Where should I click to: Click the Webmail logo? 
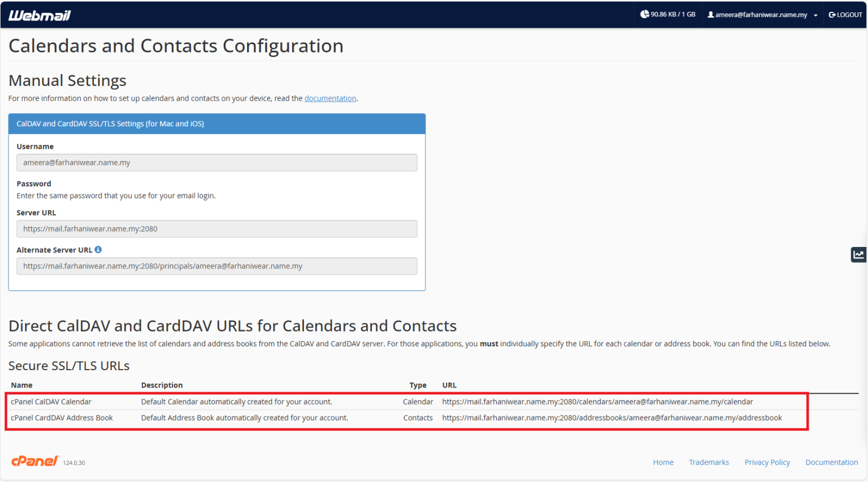pyautogui.click(x=40, y=15)
